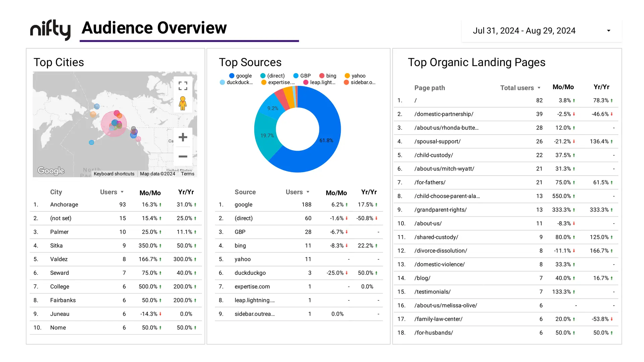Toggle fullscreen view on the map
The height and width of the screenshot is (362, 644).
183,86
